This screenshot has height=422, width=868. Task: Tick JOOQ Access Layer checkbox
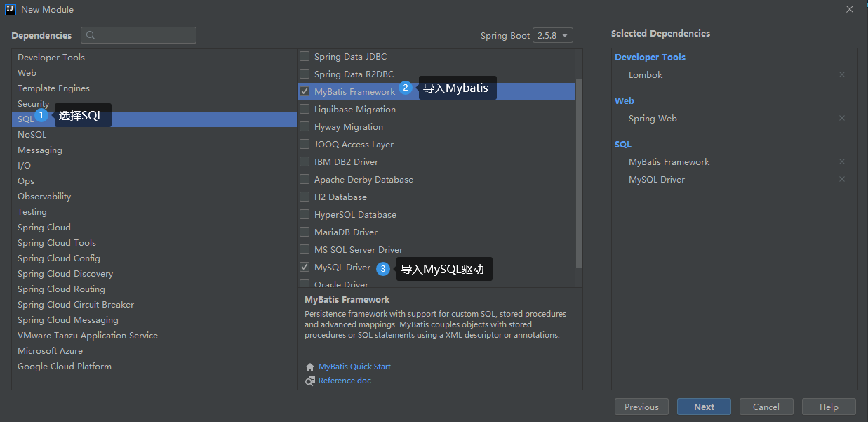[x=305, y=144]
